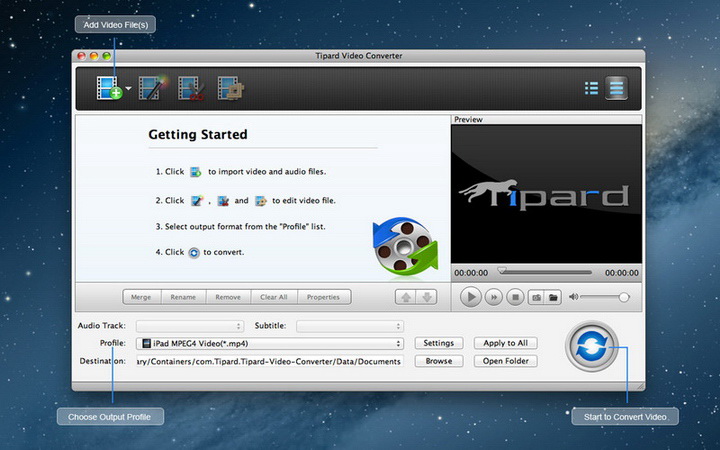Image resolution: width=720 pixels, height=450 pixels.
Task: Open the Clip trim tool with scissors
Action: pos(191,88)
